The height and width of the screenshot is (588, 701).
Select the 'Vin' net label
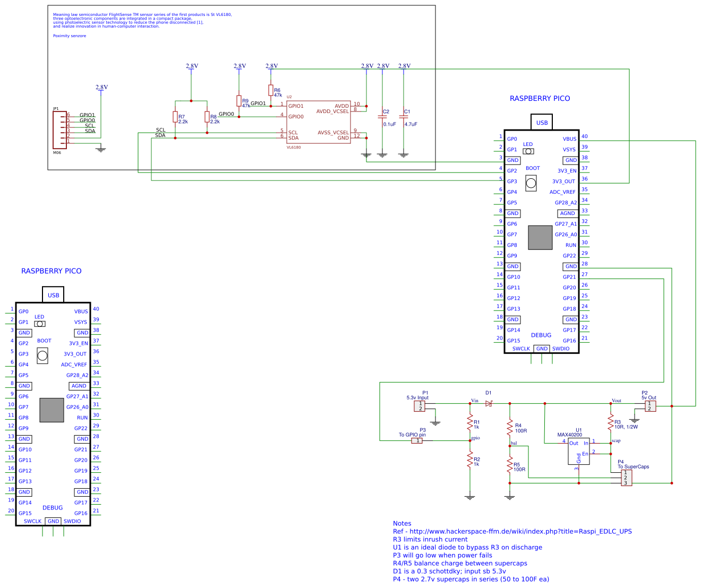pos(475,401)
